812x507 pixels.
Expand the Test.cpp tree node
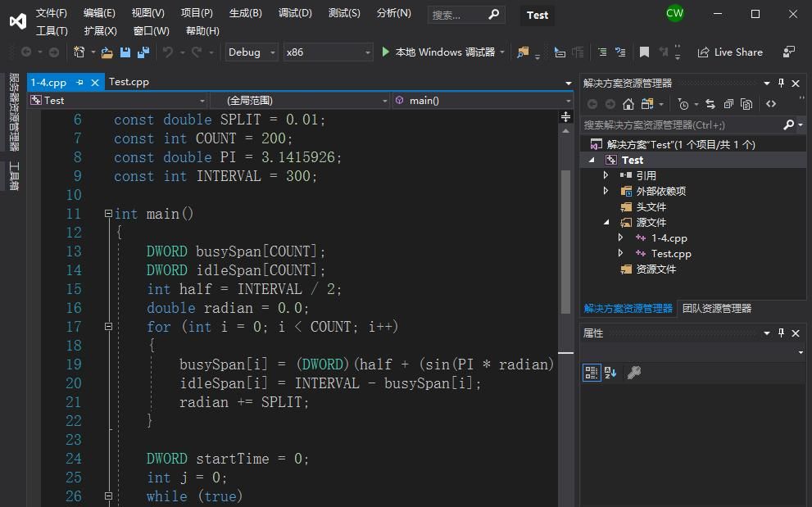point(620,253)
